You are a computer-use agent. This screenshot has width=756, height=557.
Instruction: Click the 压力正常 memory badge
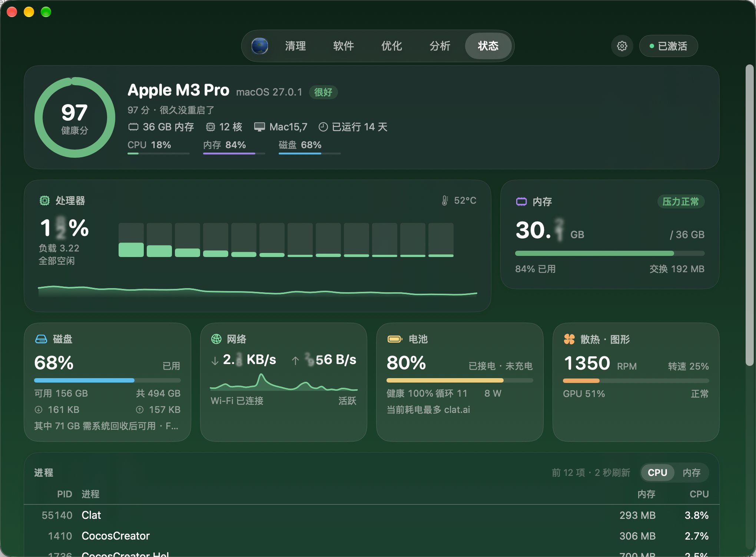[681, 201]
